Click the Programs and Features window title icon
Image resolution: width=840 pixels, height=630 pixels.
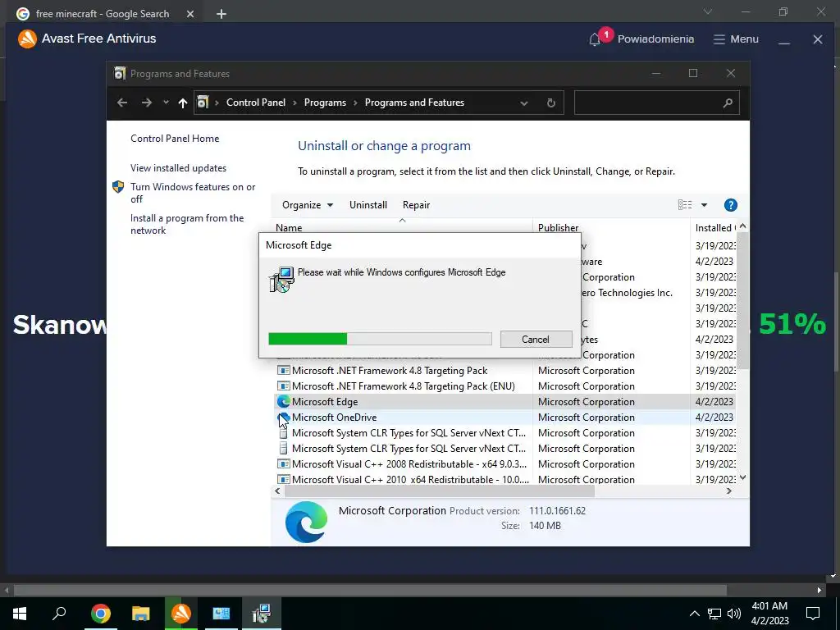pos(120,73)
